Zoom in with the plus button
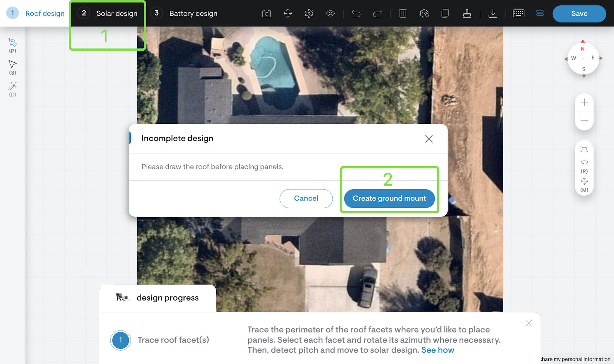Screen dimensions: 614x364 [584, 103]
